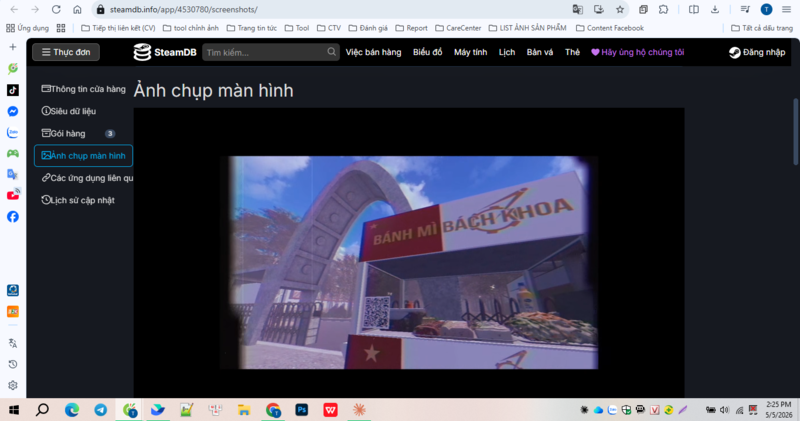Open the Trang tin tức bookmark folder

pyautogui.click(x=252, y=28)
